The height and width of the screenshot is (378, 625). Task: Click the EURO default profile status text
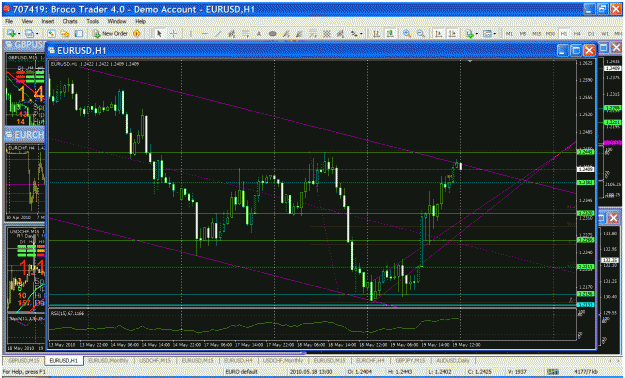[243, 372]
